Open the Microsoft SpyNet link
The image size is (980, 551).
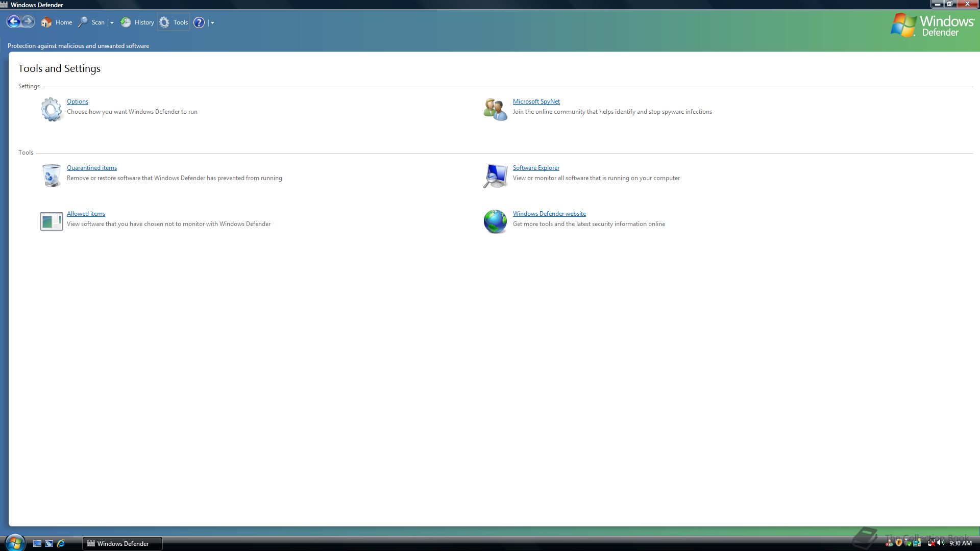pyautogui.click(x=536, y=102)
